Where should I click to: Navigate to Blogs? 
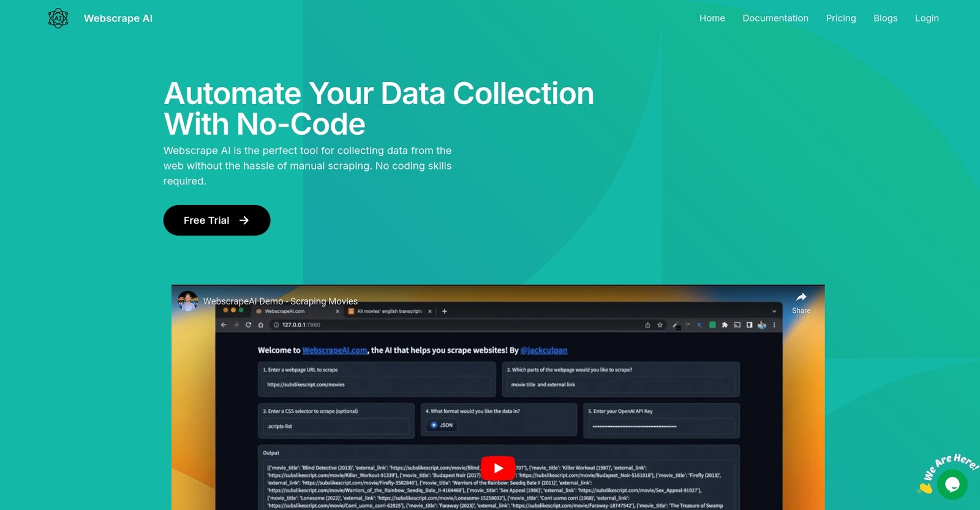click(885, 18)
